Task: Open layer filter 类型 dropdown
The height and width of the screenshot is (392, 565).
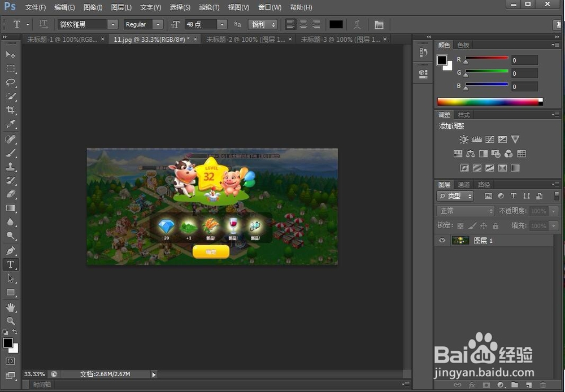Action: tap(455, 196)
